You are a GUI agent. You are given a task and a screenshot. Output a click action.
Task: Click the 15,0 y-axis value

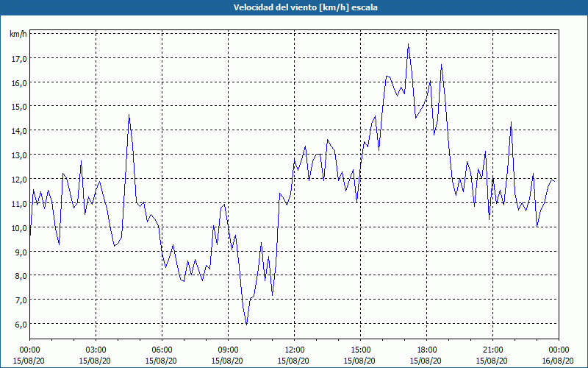point(20,106)
